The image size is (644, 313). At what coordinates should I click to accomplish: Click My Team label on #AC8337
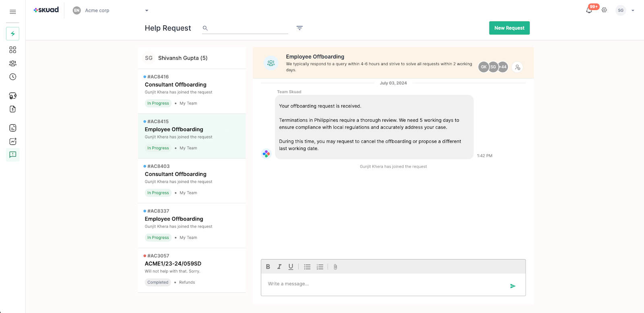click(188, 238)
